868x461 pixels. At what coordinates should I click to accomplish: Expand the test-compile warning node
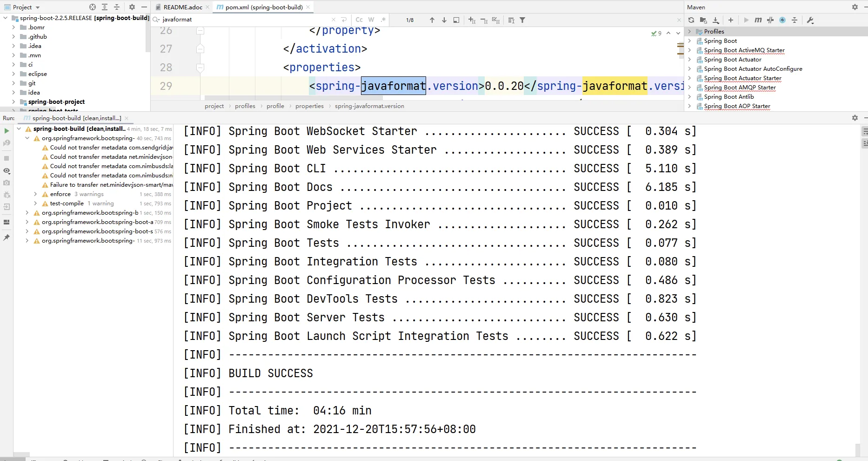tap(35, 203)
